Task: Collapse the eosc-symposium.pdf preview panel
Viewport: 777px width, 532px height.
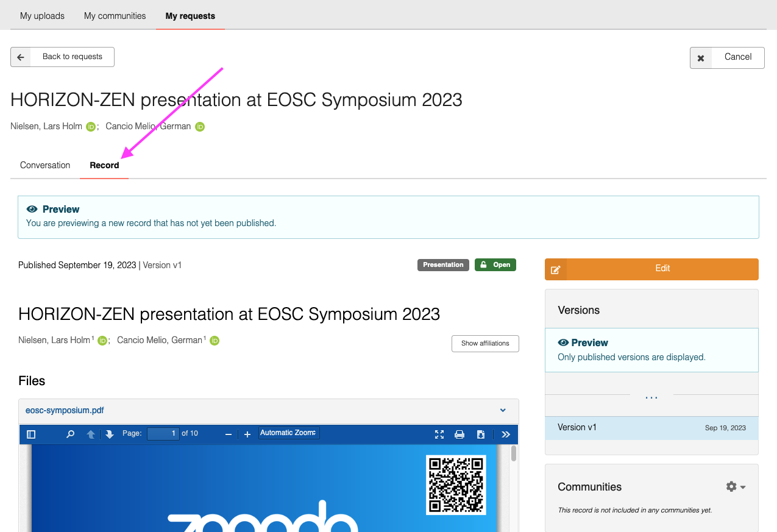Action: click(x=503, y=411)
